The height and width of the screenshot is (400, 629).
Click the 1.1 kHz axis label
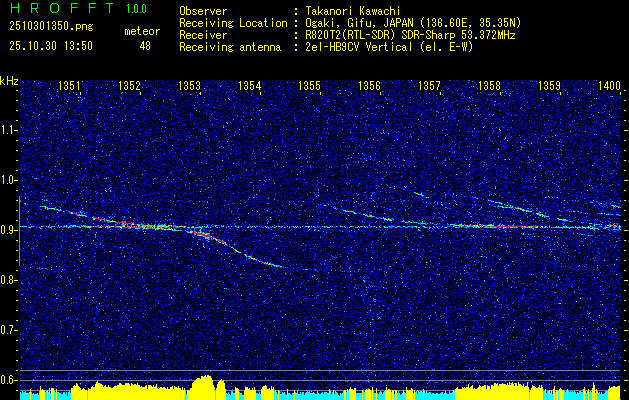8,130
